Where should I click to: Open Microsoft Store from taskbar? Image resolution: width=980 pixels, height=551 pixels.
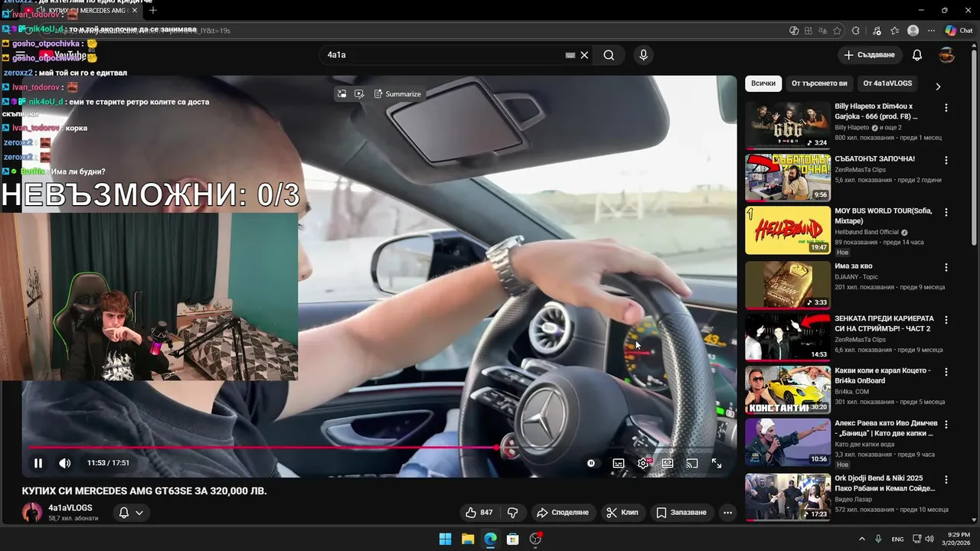click(x=513, y=539)
